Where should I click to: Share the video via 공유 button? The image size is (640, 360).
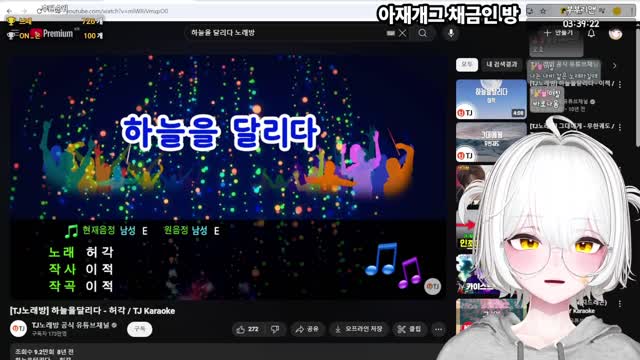click(307, 329)
